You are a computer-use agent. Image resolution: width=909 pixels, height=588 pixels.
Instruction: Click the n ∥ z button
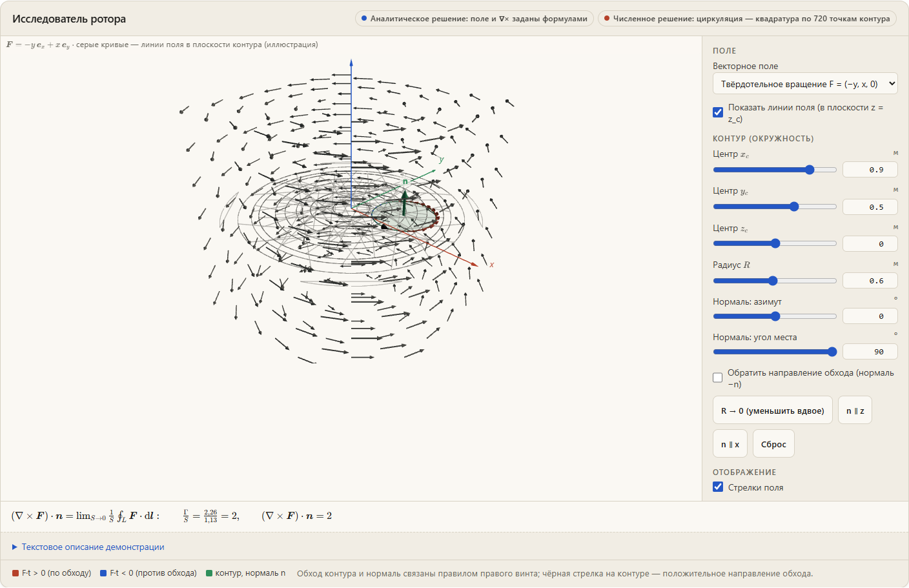tap(855, 411)
